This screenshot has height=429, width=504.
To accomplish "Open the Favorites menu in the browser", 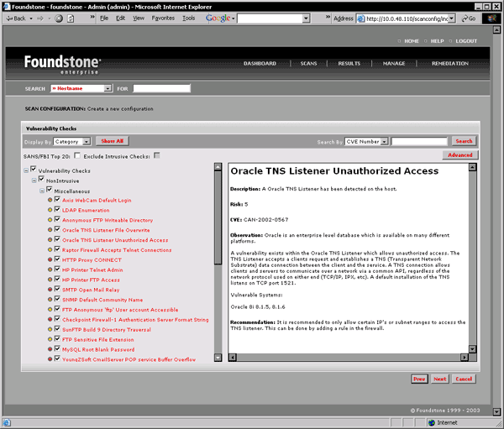I will 163,18.
